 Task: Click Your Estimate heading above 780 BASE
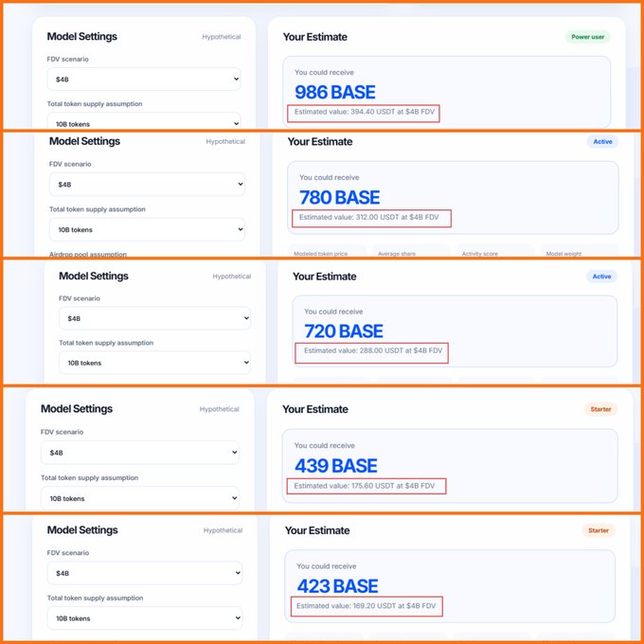tap(320, 142)
